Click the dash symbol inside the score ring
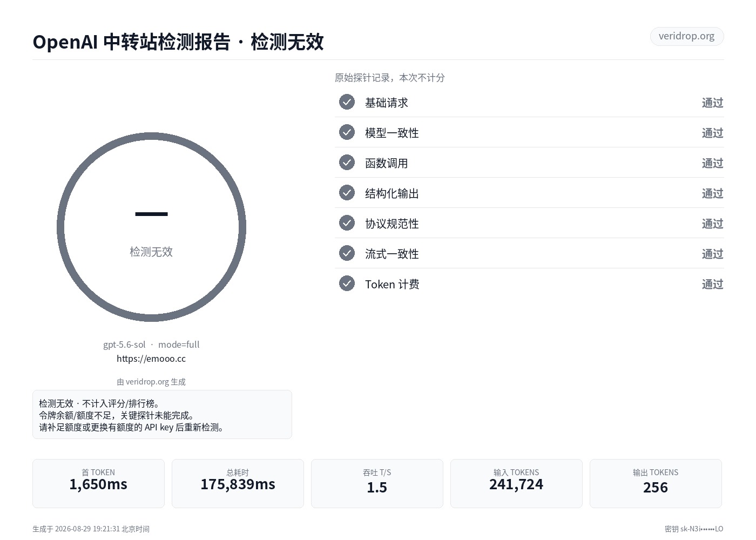 click(x=151, y=214)
